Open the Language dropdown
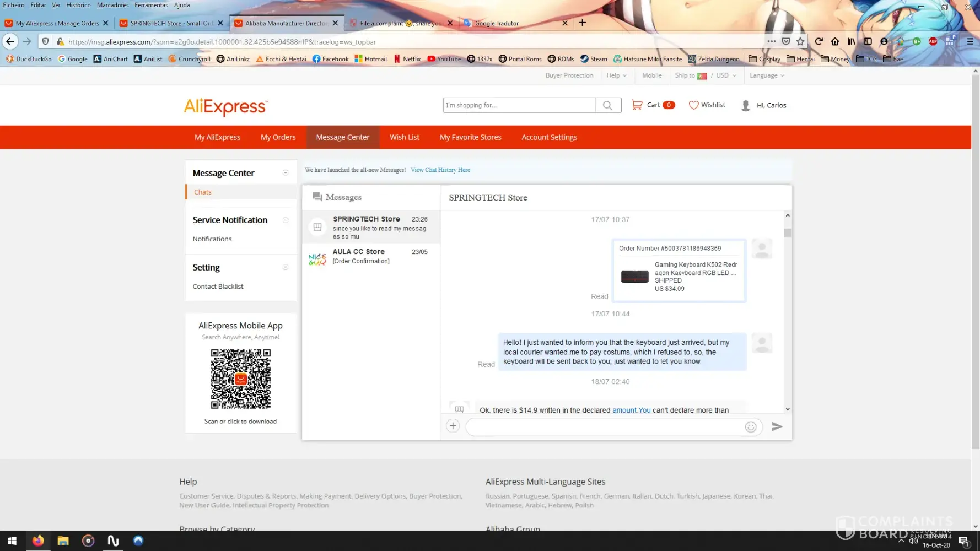The height and width of the screenshot is (551, 980). tap(767, 75)
